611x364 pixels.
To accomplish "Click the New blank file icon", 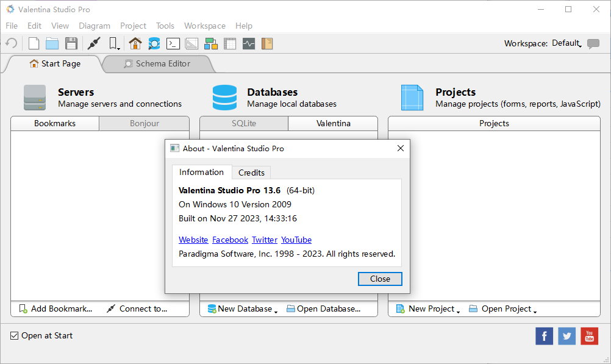I will click(x=34, y=43).
